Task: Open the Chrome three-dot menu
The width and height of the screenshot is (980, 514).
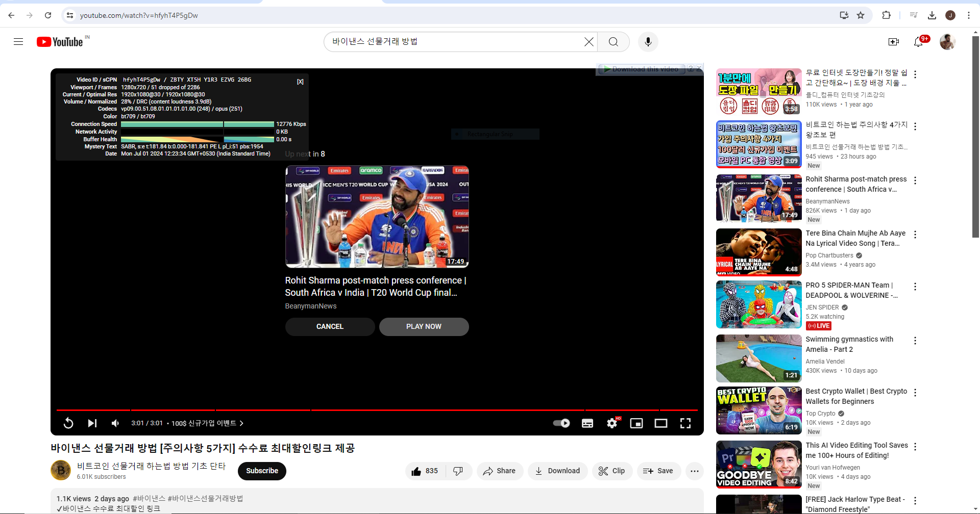Action: [969, 15]
